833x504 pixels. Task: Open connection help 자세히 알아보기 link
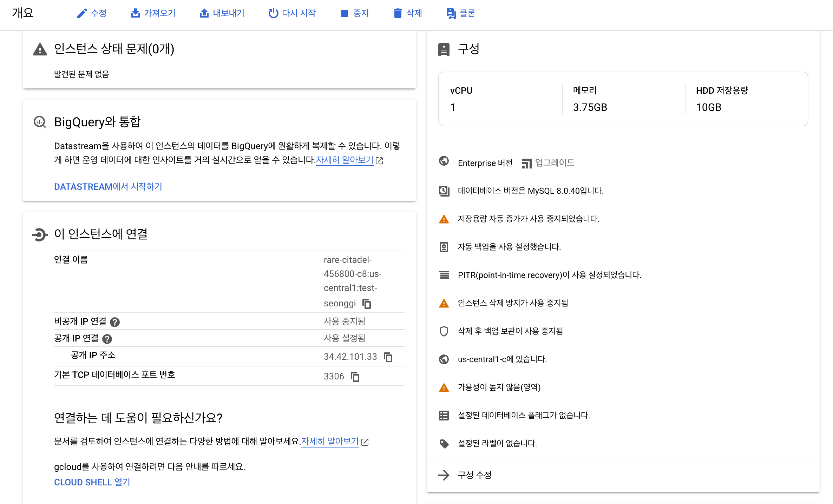(x=330, y=441)
